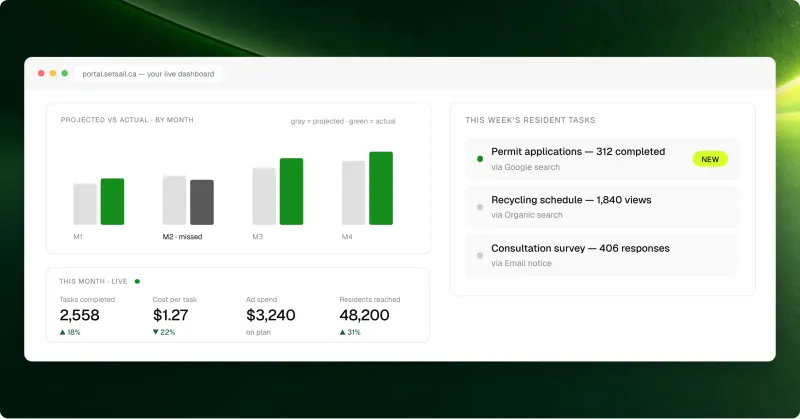Image resolution: width=800 pixels, height=419 pixels.
Task: Select the M3 green actual bar
Action: coord(291,191)
